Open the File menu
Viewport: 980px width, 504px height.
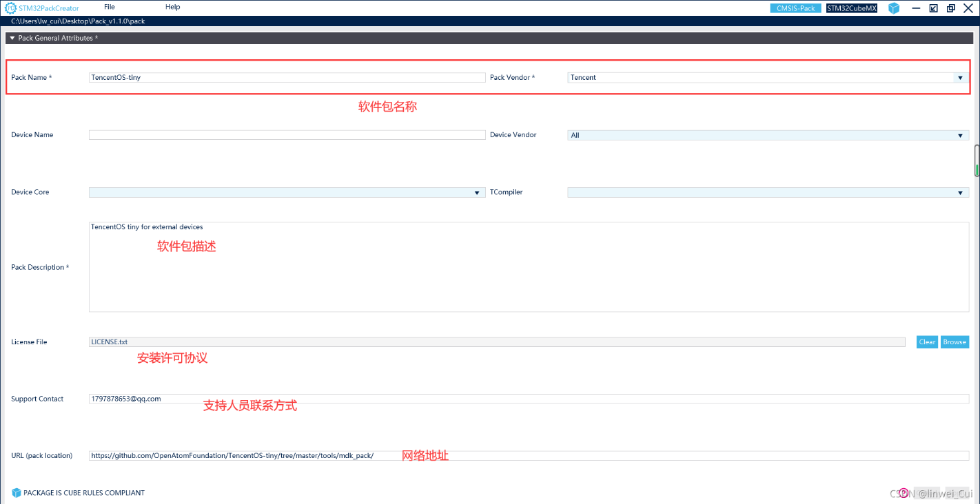point(110,7)
